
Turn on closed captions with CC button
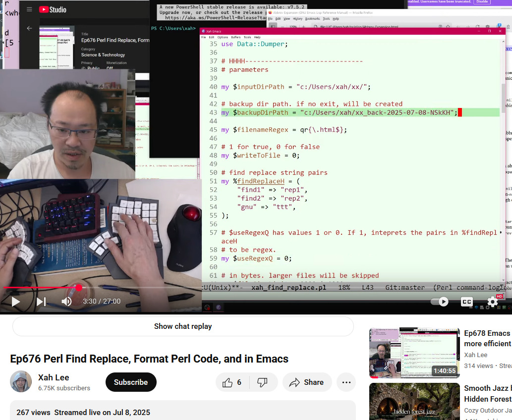[466, 302]
